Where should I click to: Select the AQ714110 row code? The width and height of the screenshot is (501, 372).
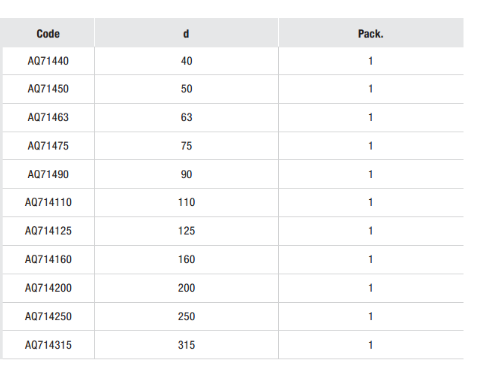point(48,202)
